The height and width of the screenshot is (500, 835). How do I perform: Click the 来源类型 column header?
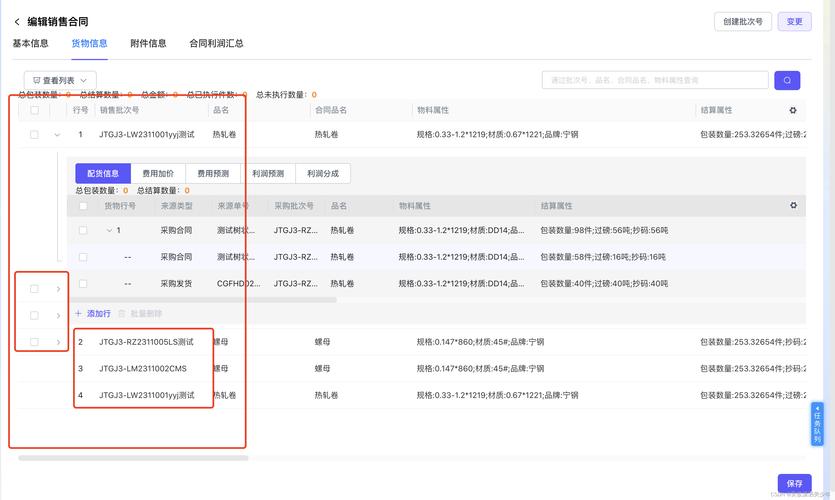click(x=176, y=206)
